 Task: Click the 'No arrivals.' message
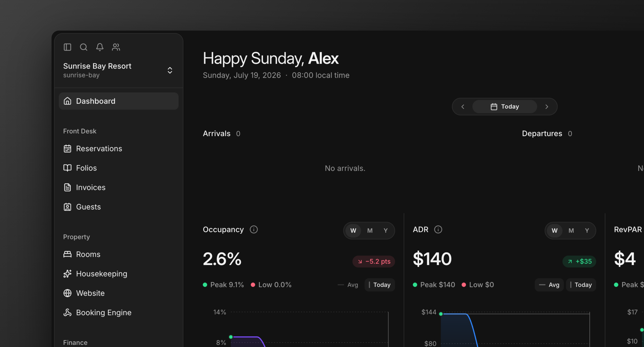coord(345,168)
